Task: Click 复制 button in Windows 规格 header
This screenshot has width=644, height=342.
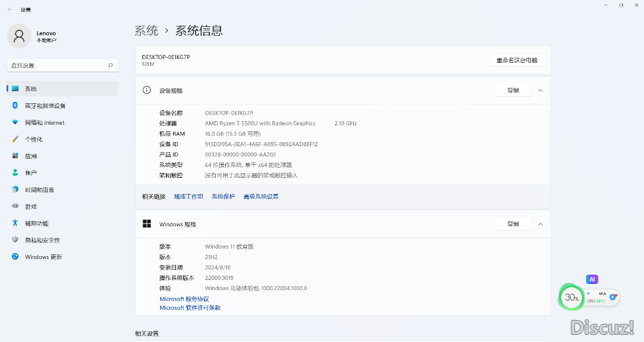Action: 513,224
